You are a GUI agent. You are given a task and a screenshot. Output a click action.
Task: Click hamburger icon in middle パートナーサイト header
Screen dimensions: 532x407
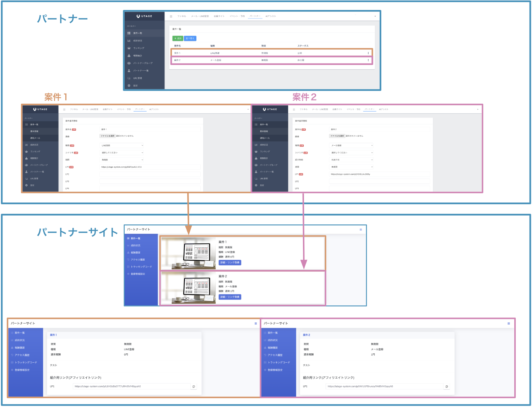(x=360, y=229)
